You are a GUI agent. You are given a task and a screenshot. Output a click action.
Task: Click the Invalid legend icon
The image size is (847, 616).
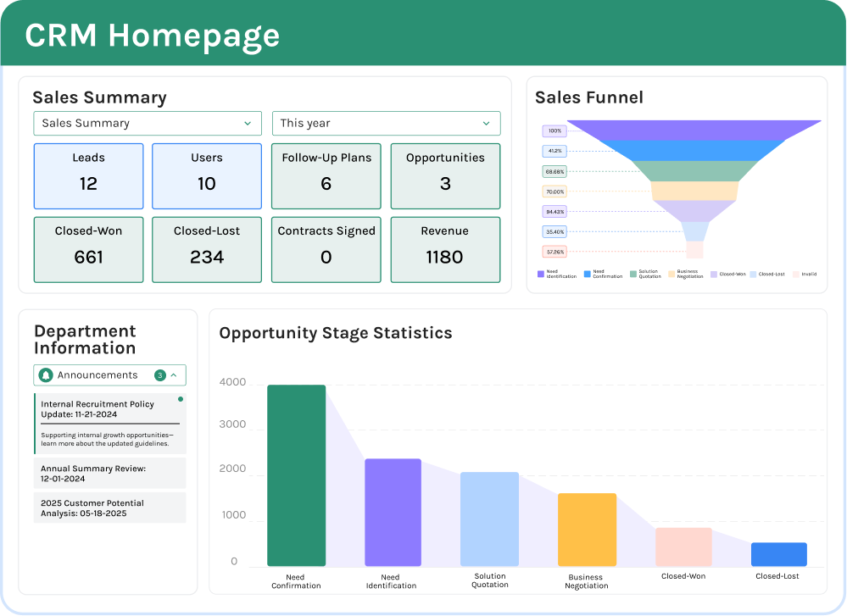coord(795,274)
